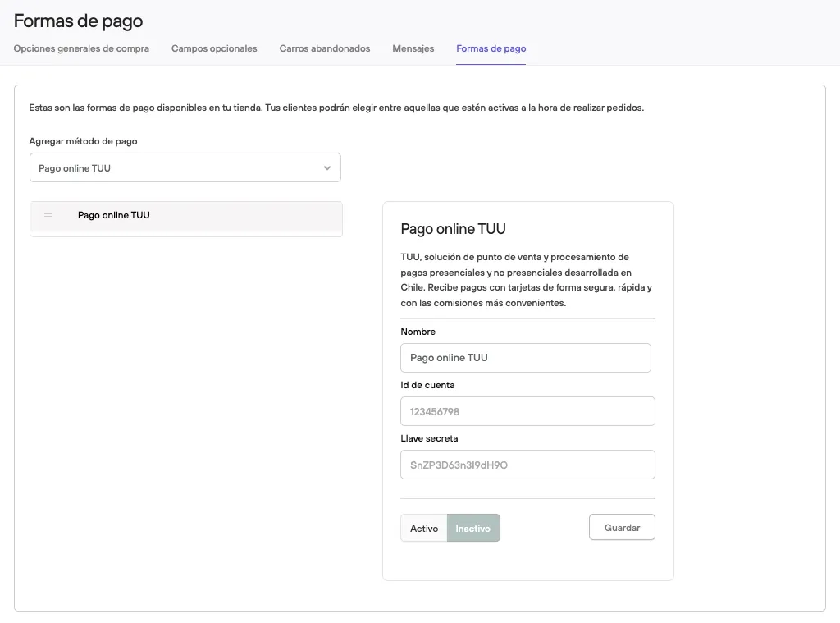The height and width of the screenshot is (623, 840).
Task: Click the Nombre input field
Action: click(x=526, y=358)
